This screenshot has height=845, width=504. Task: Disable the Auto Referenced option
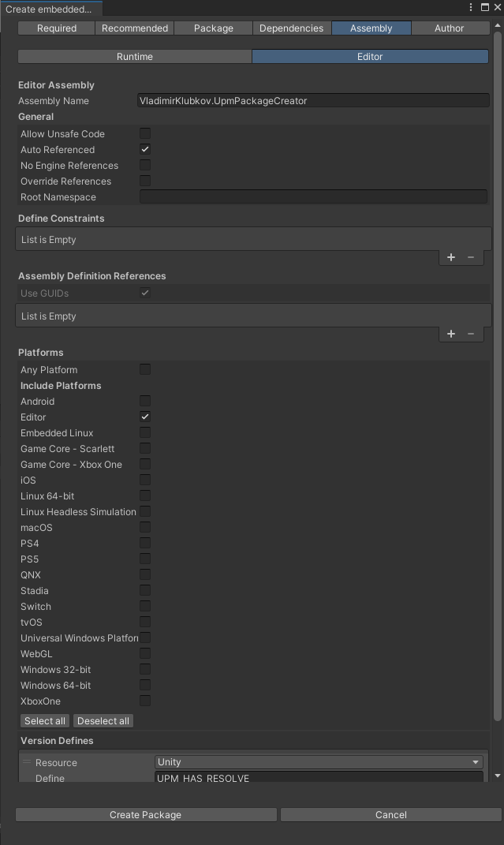(x=144, y=149)
